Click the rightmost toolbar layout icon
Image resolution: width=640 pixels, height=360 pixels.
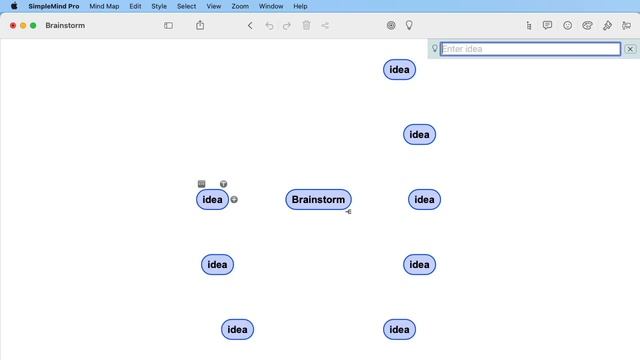tap(627, 25)
